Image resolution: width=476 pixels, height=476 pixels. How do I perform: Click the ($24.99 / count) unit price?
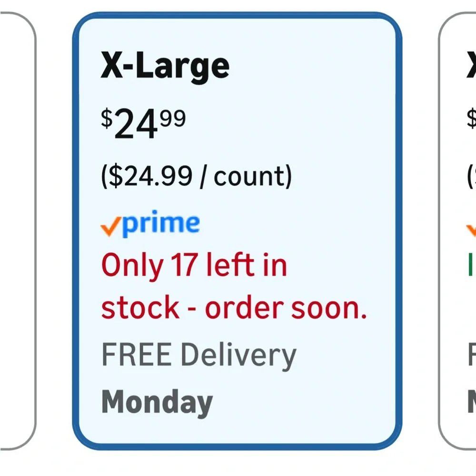click(197, 177)
